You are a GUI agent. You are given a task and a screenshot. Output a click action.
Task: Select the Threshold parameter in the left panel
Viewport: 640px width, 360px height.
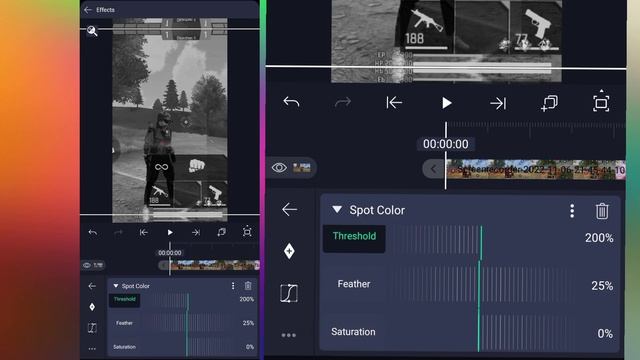coord(124,300)
